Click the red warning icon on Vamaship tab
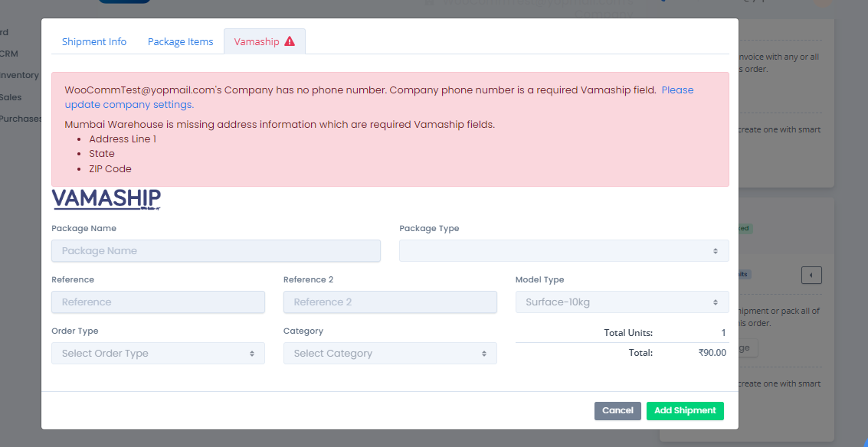868x447 pixels. pos(290,41)
